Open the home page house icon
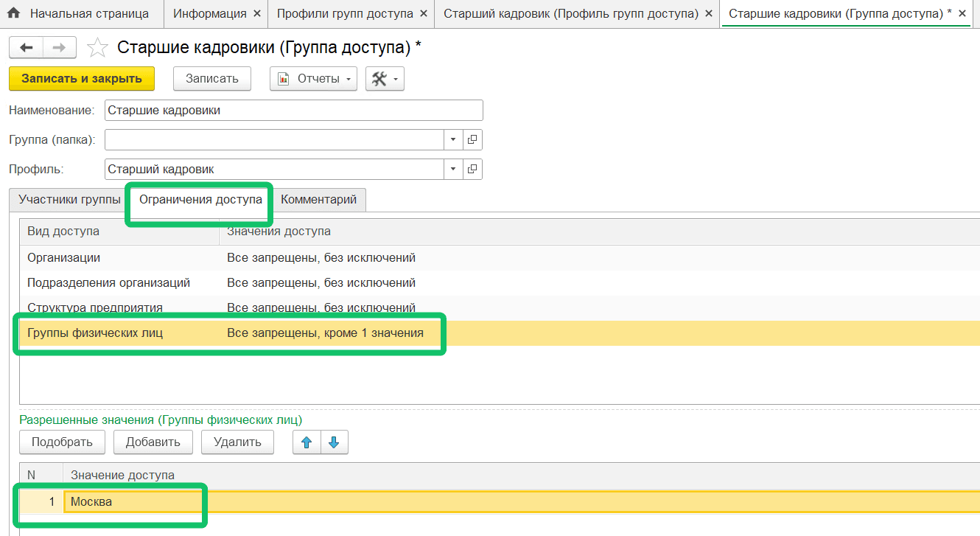The height and width of the screenshot is (536, 980). 13,13
